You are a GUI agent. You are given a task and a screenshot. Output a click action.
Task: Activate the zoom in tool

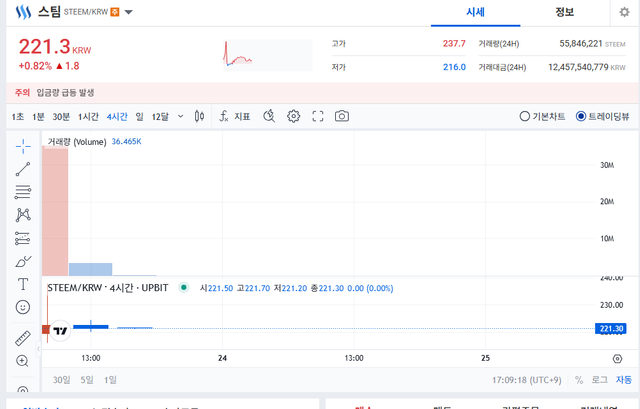(x=22, y=361)
